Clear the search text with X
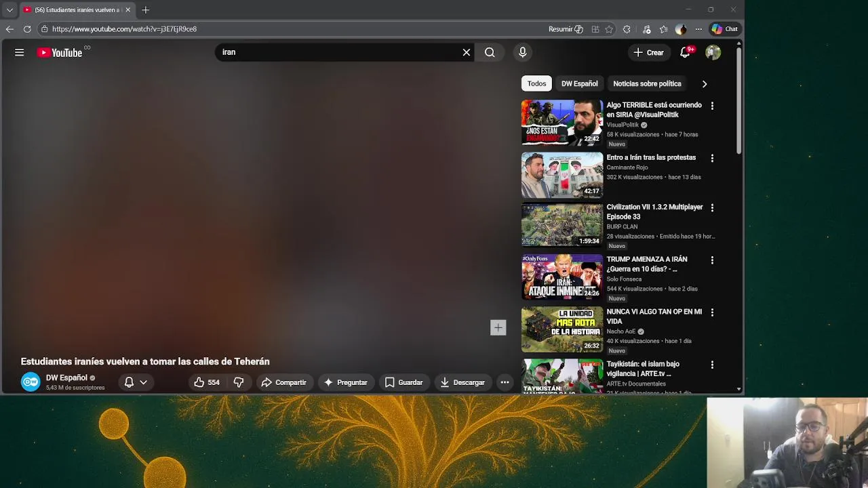 (467, 52)
